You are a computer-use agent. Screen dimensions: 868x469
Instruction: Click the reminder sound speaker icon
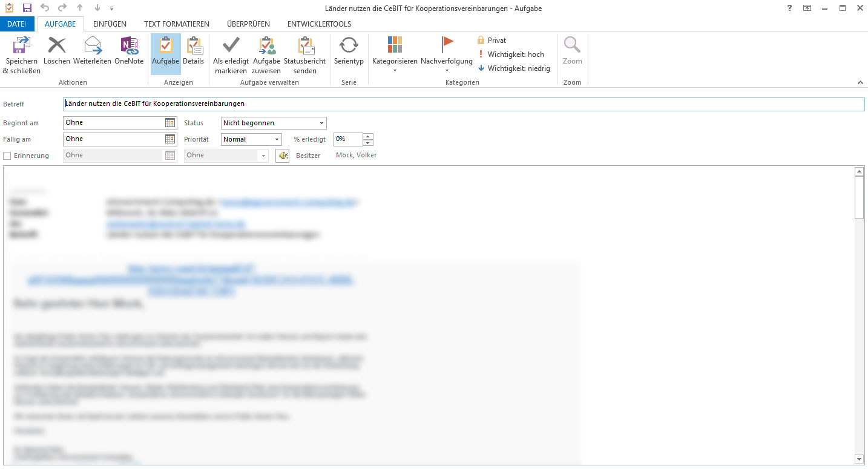[282, 156]
